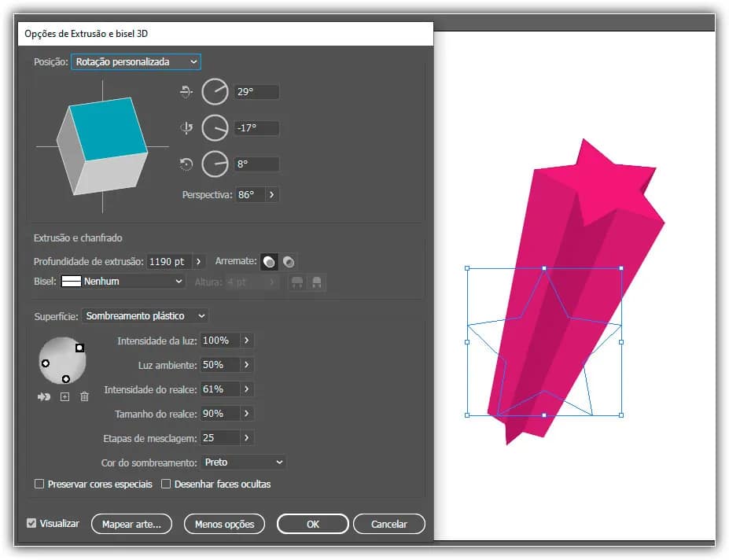Turn on the solid cap Arremate icon
Screen dimensions: 729x560
click(269, 262)
